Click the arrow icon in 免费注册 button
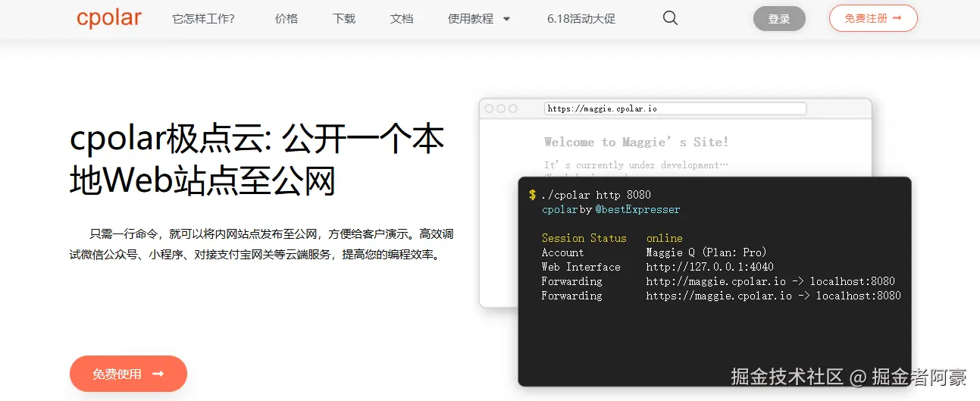 tap(897, 18)
